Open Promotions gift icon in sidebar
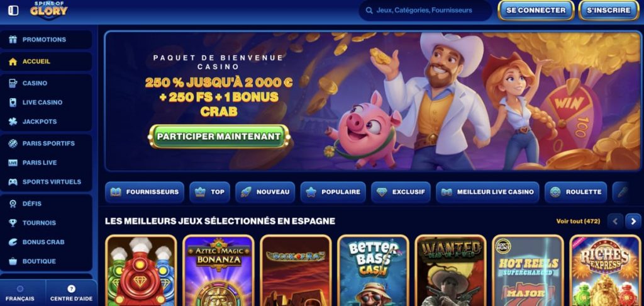The width and height of the screenshot is (644, 306). click(x=13, y=40)
